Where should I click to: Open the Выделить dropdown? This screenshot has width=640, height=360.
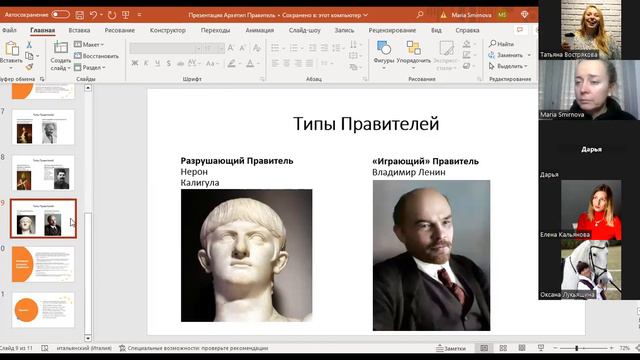[x=508, y=66]
